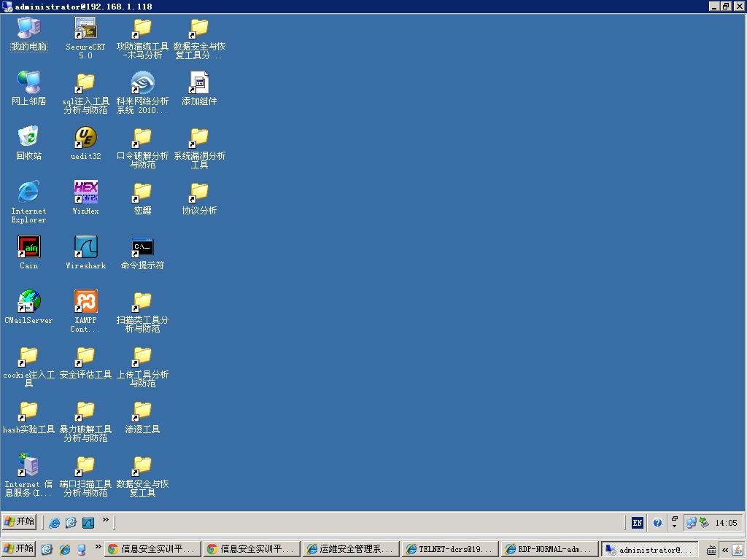Open the 上传工具分析与防范 folder
This screenshot has height=560, width=747.
(142, 366)
